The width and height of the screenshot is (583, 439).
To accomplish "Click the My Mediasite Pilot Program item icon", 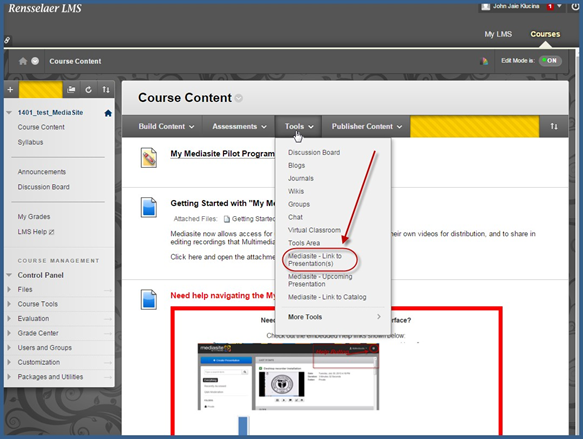I will (x=149, y=158).
